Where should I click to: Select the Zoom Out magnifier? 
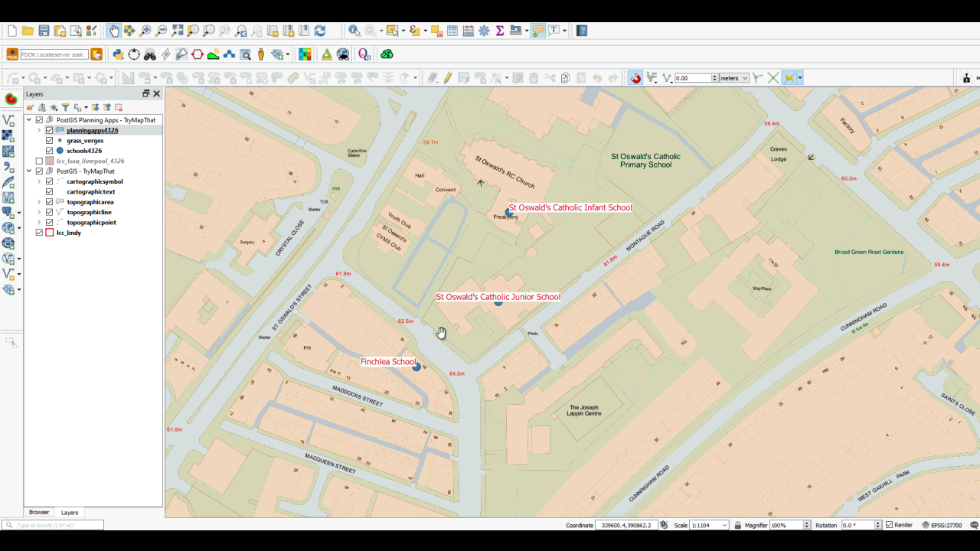[x=161, y=31]
